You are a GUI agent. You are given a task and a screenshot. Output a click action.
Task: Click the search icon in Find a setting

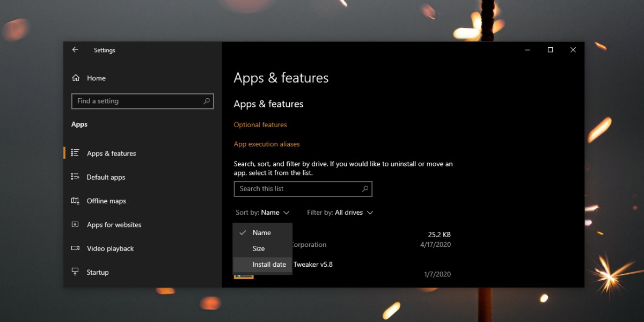tap(207, 101)
